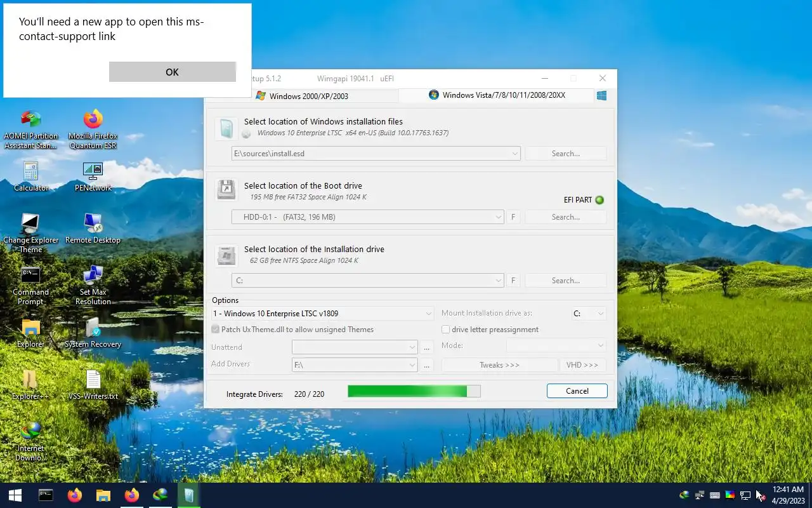Browse Unattend file with ellipsis button

pos(427,347)
